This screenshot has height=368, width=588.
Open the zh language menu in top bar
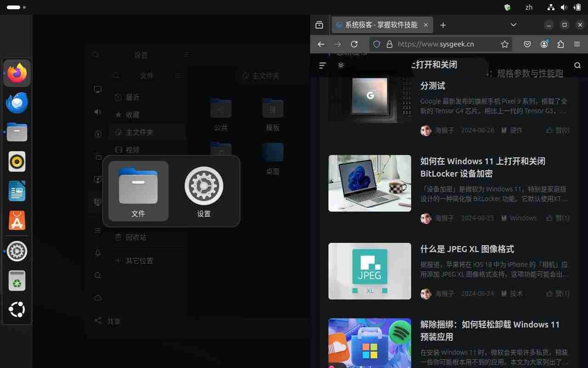pyautogui.click(x=529, y=7)
